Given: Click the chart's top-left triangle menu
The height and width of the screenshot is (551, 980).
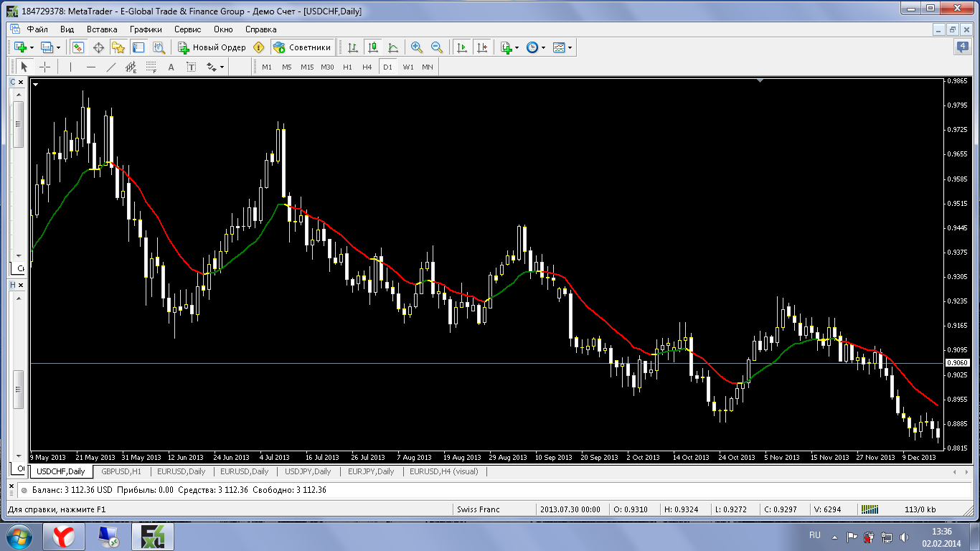Looking at the screenshot, I should click(x=35, y=83).
